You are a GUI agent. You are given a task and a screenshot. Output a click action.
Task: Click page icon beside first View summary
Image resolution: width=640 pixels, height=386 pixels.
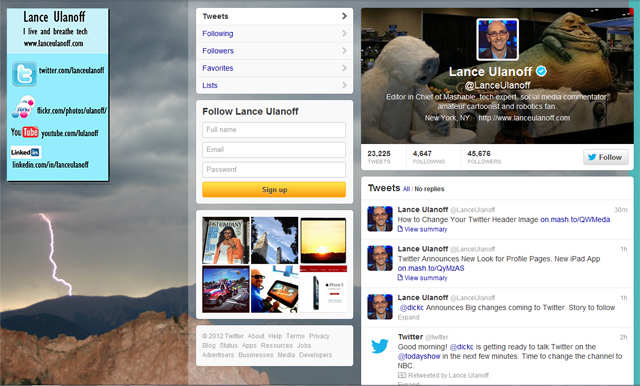coord(400,229)
